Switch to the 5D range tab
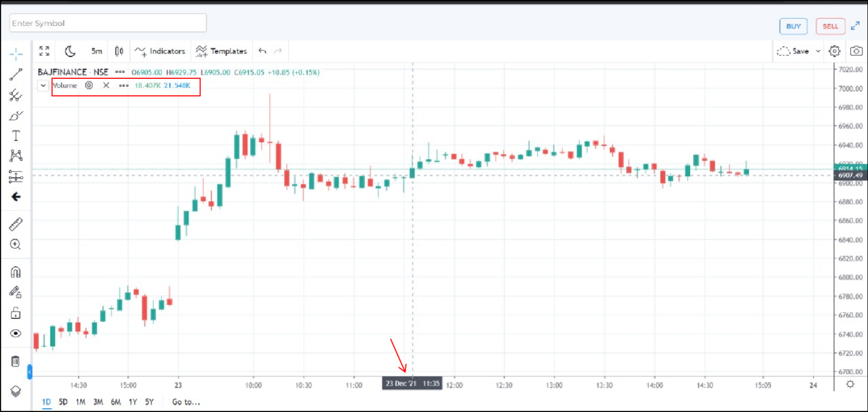 pyautogui.click(x=63, y=402)
